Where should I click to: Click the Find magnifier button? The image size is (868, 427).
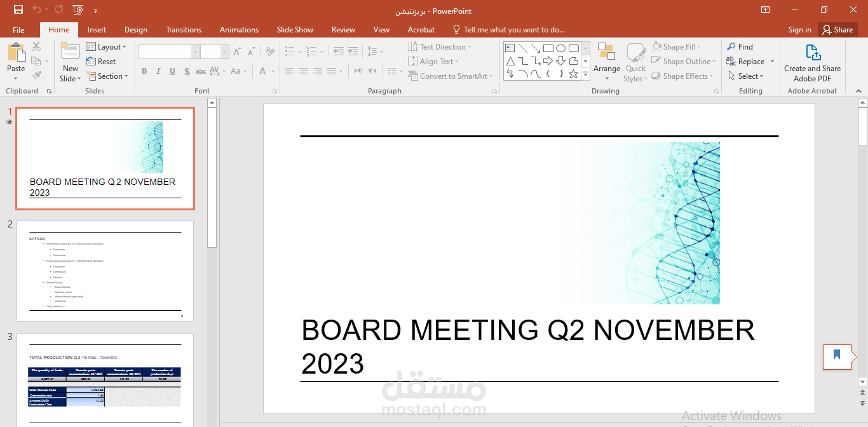tap(739, 47)
